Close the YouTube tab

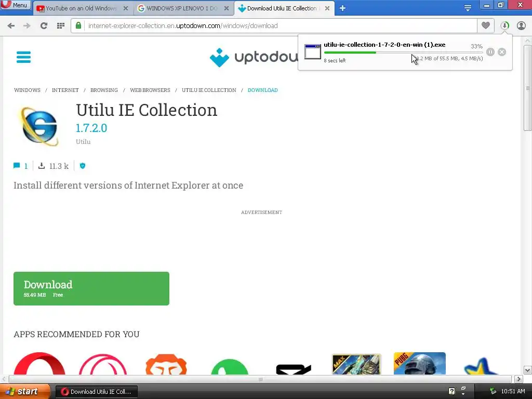(126, 8)
